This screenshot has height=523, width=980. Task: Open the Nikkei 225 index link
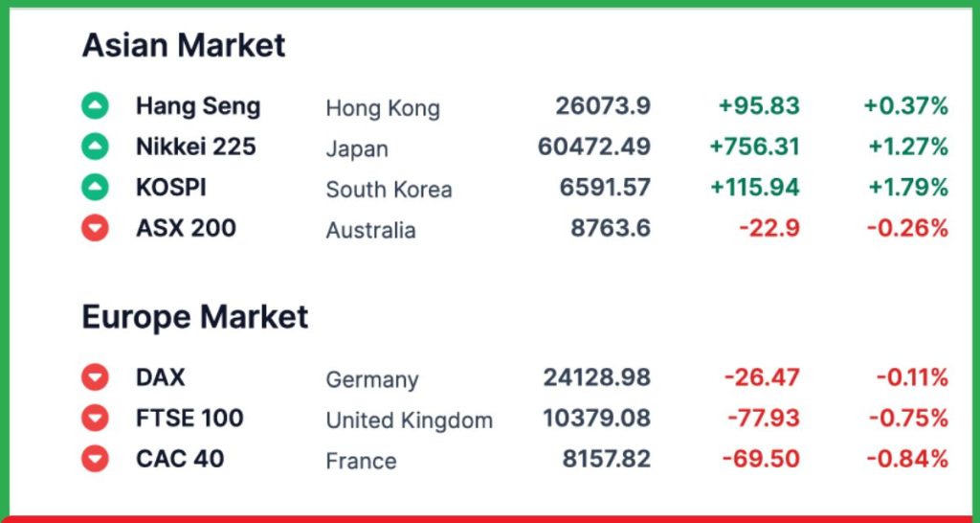coord(195,147)
